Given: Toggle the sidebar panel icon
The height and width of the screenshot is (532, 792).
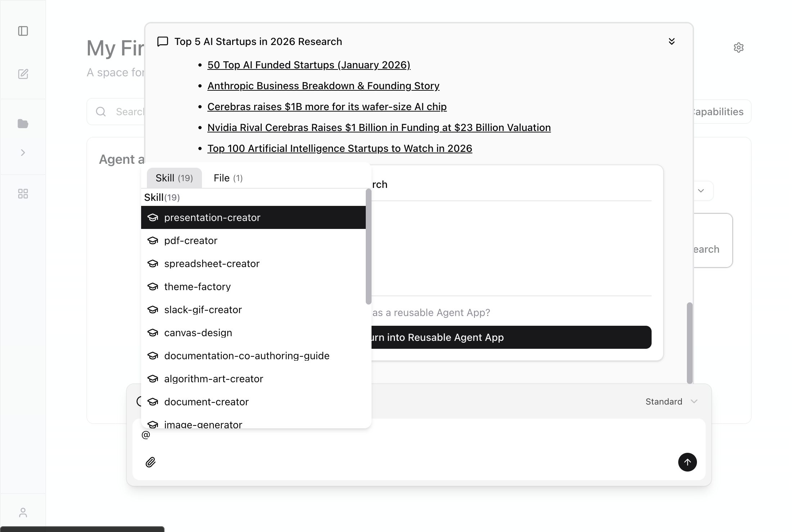Looking at the screenshot, I should [x=23, y=31].
